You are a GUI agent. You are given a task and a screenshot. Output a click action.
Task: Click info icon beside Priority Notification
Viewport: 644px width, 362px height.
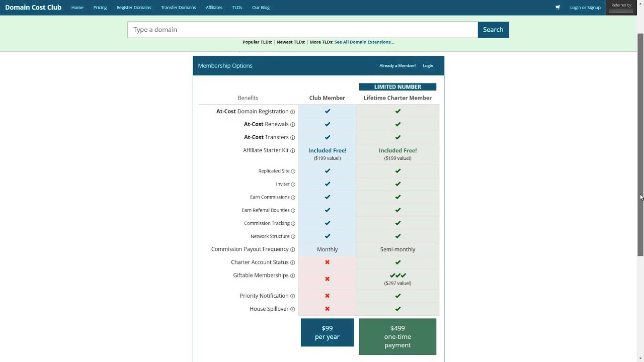[292, 297]
